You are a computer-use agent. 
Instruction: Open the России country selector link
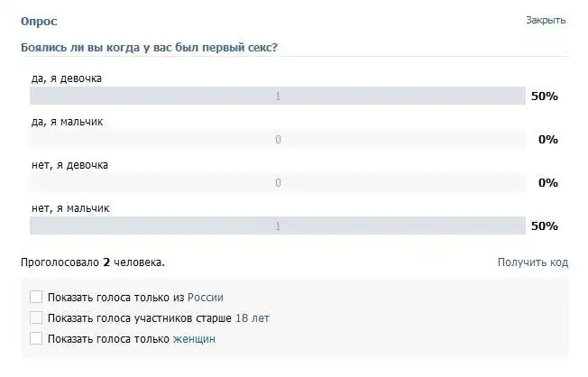(205, 297)
